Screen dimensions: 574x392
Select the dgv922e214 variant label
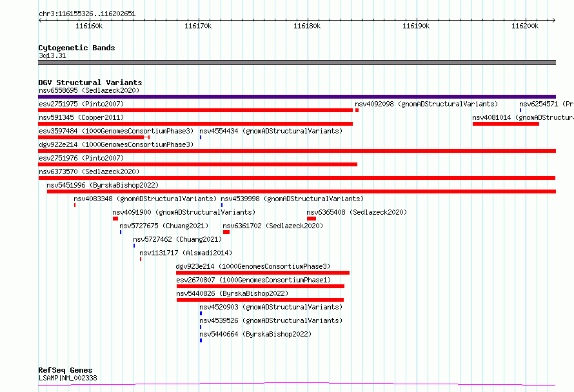[x=116, y=144]
